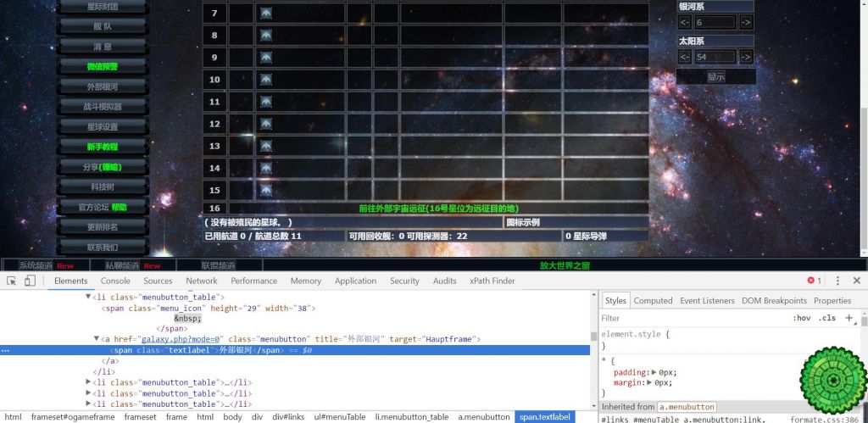
Task: Click the ship icon in row 15
Action: click(x=266, y=190)
